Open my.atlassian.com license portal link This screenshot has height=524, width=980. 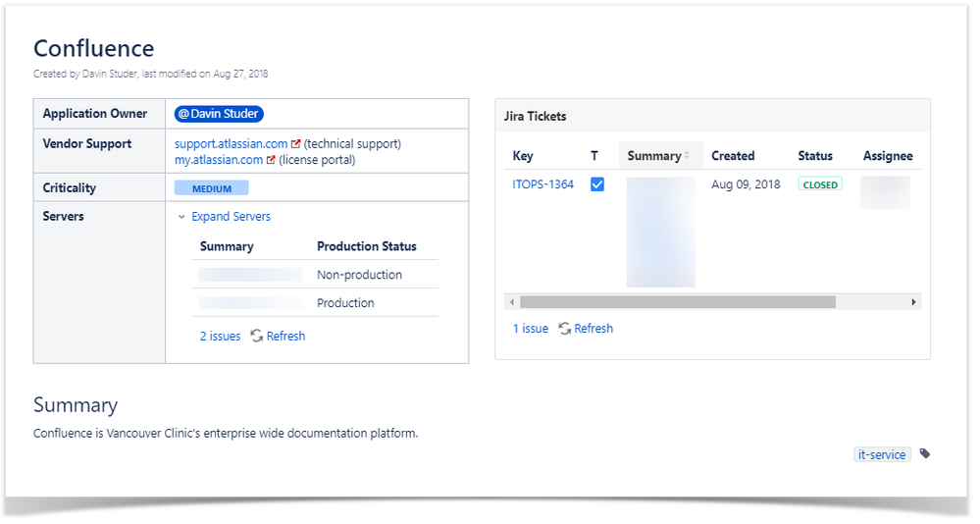[x=218, y=160]
